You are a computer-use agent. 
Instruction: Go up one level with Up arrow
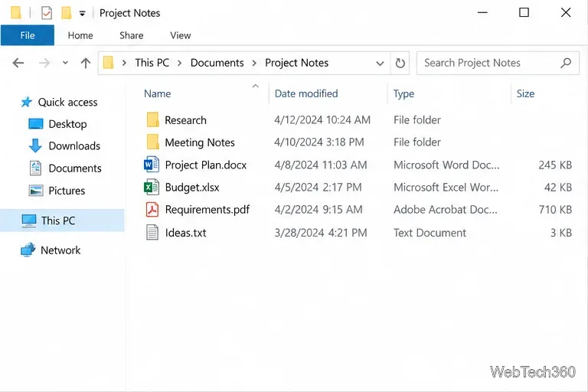[86, 63]
